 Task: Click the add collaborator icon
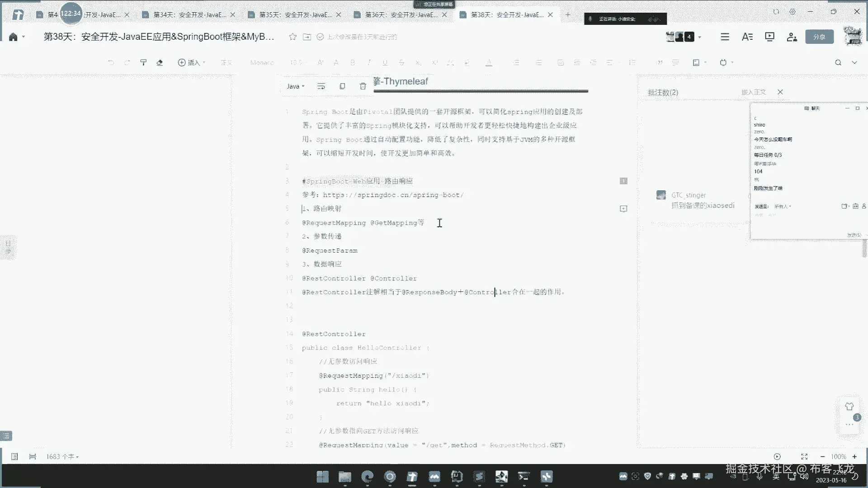(x=792, y=37)
